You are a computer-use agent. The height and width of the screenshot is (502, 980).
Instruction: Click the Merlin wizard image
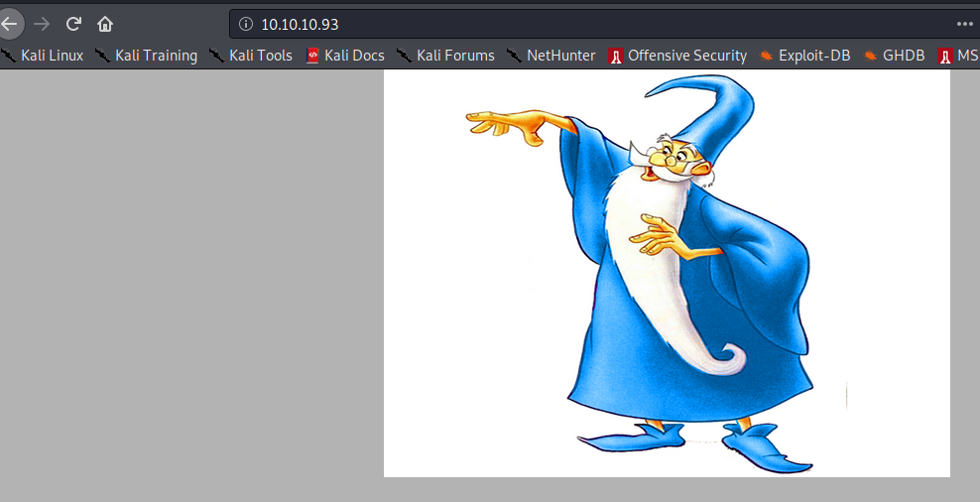tap(667, 273)
